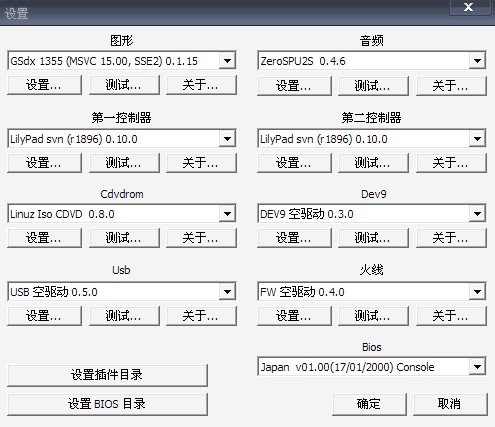Click 测试... for Usb plugin

tap(124, 316)
